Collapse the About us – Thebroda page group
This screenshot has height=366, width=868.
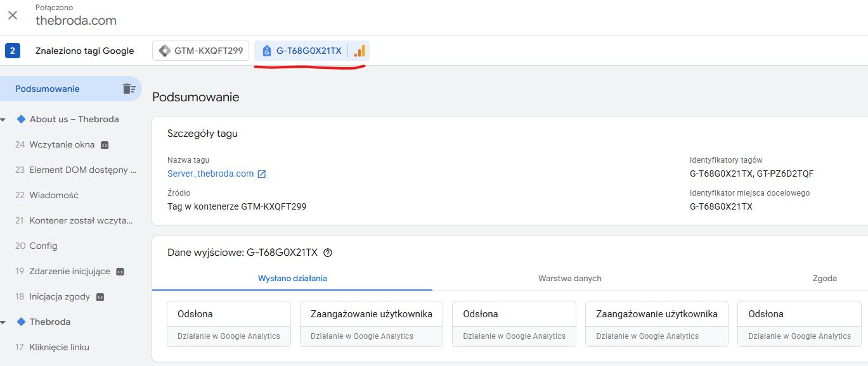(4, 120)
